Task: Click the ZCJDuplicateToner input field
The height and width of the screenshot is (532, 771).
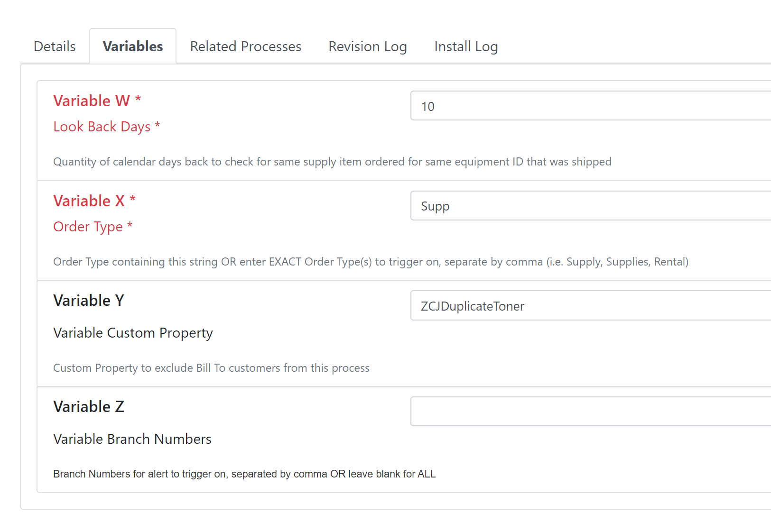Action: (591, 306)
